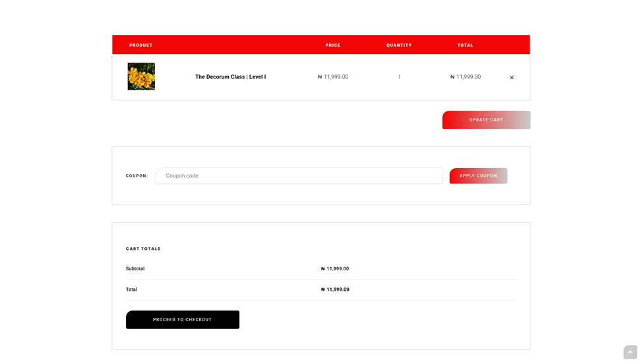The image size is (643, 364).
Task: Click the scroll-to-top arrow button
Action: coord(630,352)
